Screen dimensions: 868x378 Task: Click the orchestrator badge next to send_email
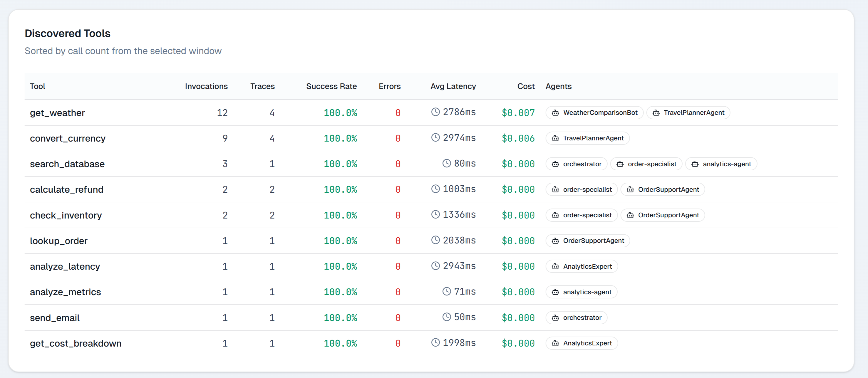click(x=576, y=317)
